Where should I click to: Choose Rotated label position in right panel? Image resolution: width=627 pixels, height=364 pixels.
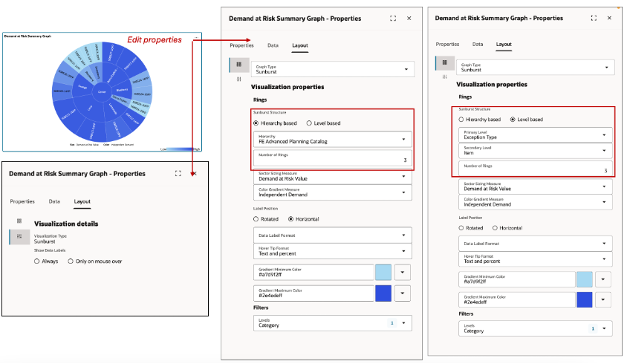pyautogui.click(x=461, y=228)
